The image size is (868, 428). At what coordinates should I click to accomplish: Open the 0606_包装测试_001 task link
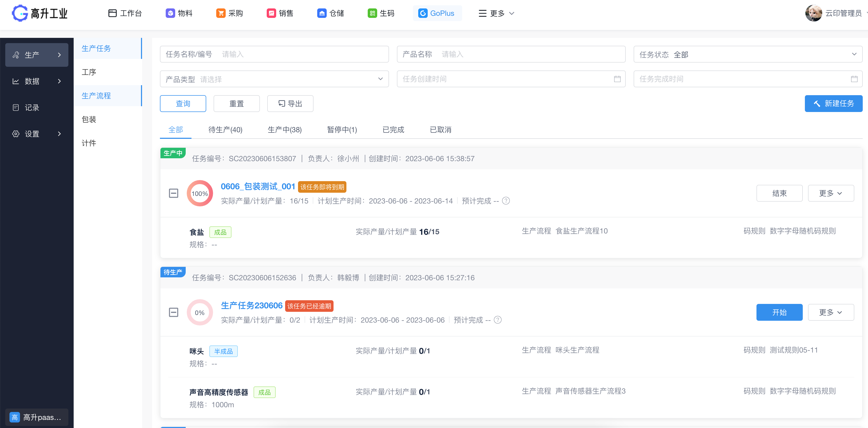(258, 187)
